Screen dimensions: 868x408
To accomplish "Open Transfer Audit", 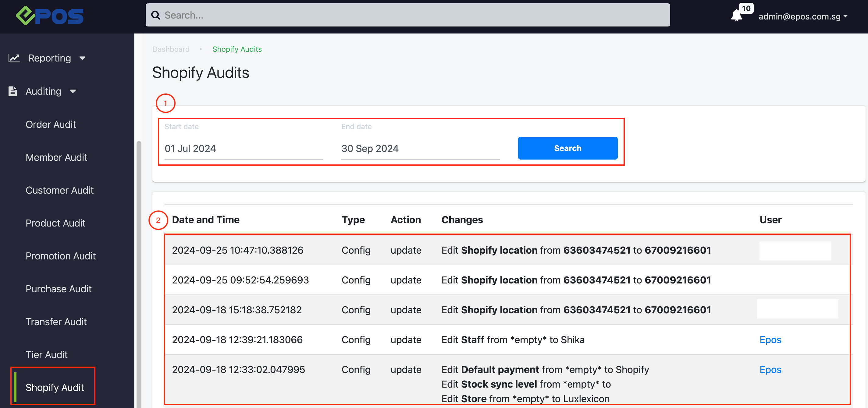I will [x=56, y=322].
